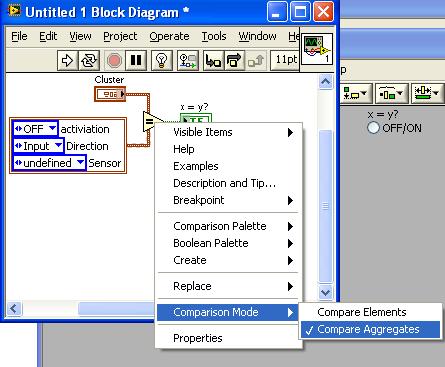Click the horizontal scrollbar thumb
445x367 pixels.
click(117, 308)
